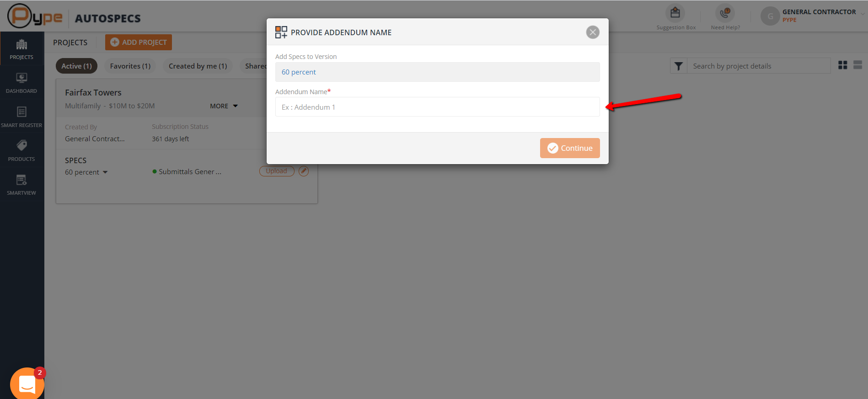
Task: Click the Need Help phone icon
Action: pyautogui.click(x=725, y=13)
